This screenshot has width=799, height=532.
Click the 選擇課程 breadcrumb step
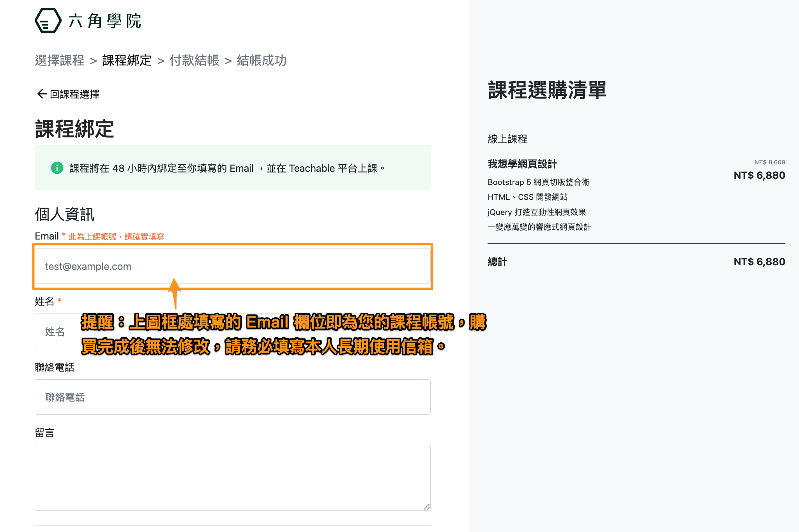[59, 60]
